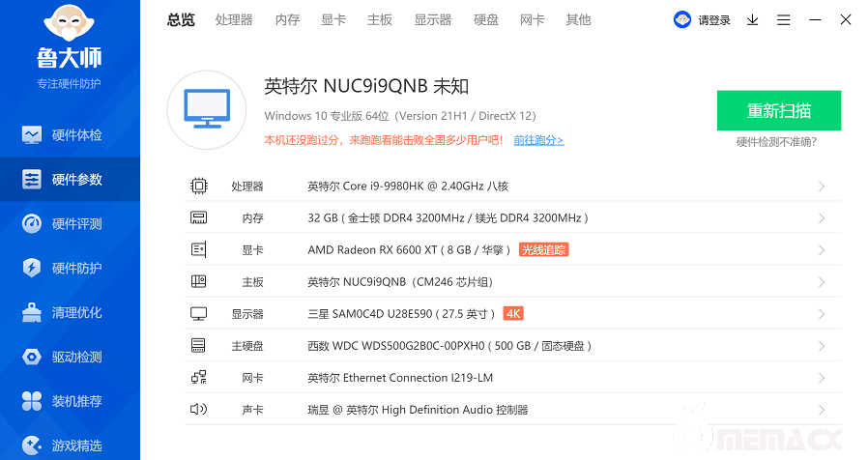
Task: Open 装机推荐 clover icon
Action: coord(32,401)
